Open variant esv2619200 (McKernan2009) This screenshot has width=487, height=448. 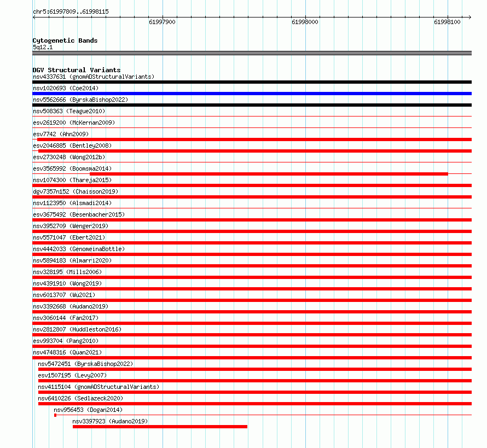(74, 123)
